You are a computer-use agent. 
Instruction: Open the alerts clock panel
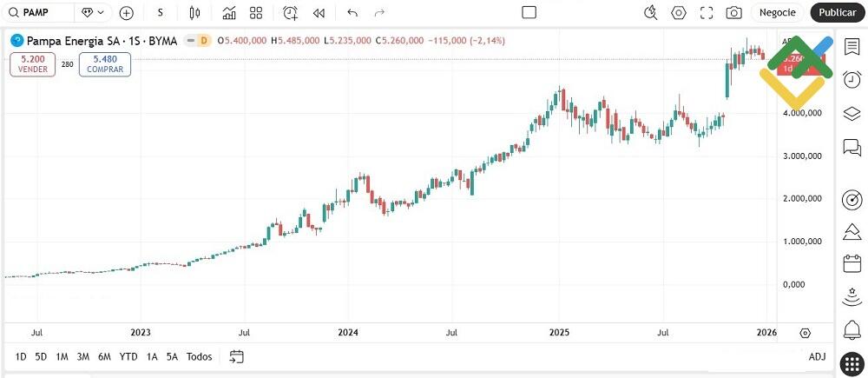point(852,80)
